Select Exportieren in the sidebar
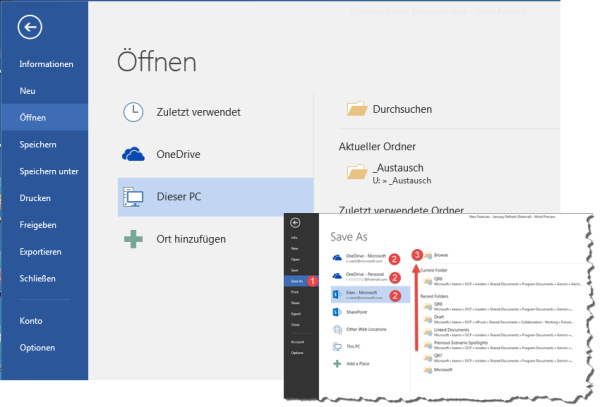 [41, 252]
